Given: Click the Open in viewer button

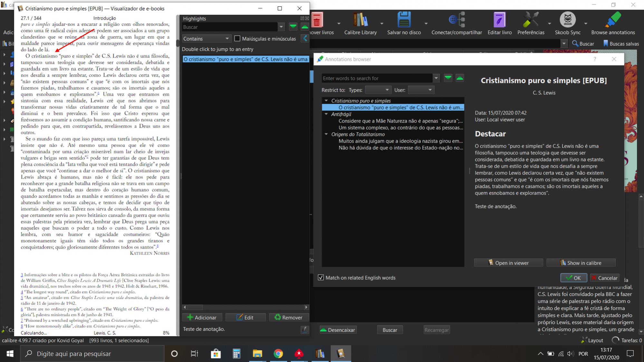Looking at the screenshot, I should [508, 263].
